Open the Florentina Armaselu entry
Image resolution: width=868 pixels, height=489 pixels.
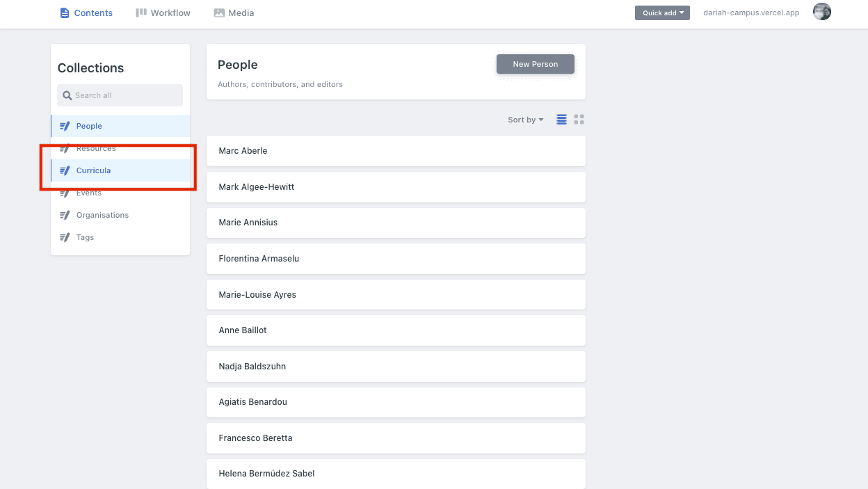(396, 259)
